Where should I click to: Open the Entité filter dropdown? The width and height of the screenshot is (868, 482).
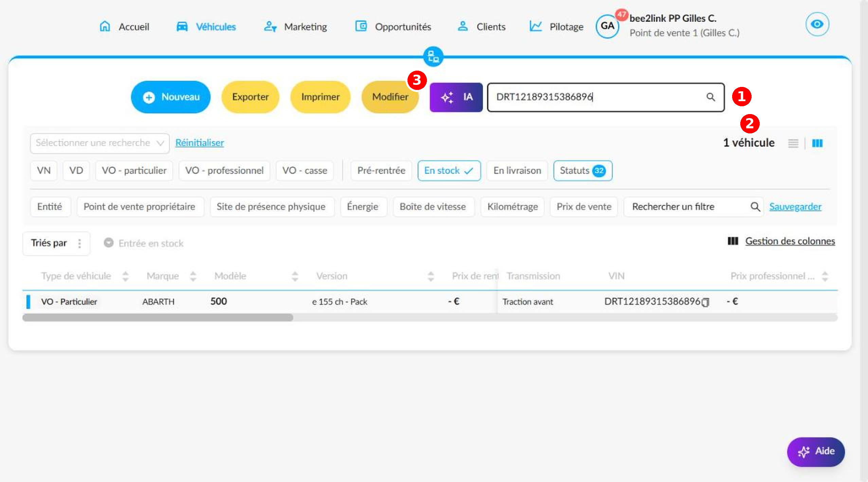(50, 207)
